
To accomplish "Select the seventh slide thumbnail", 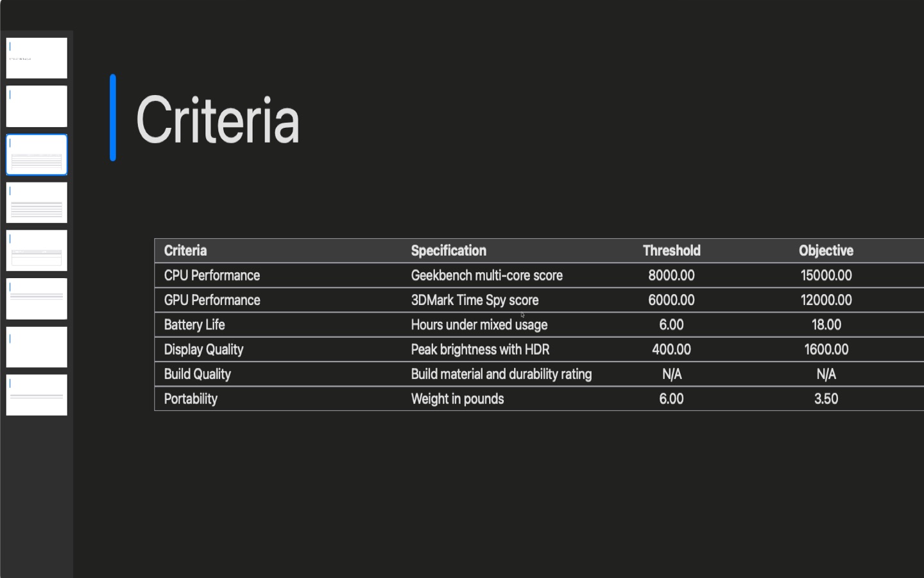I will point(36,347).
